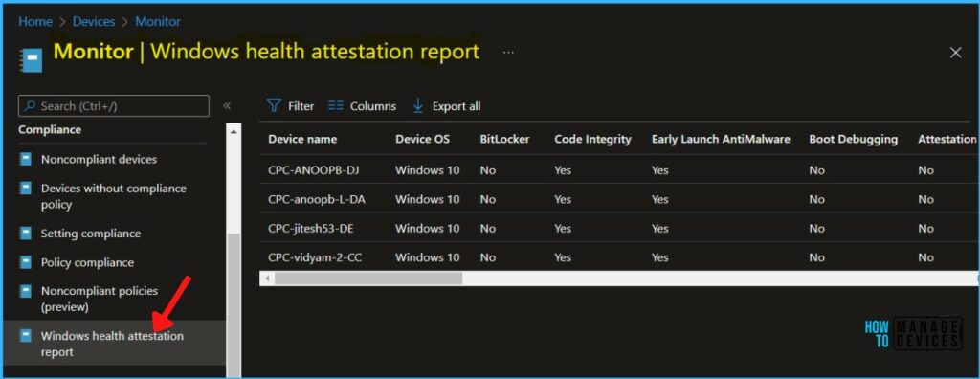Open Policy compliance report
The width and height of the screenshot is (980, 379).
(87, 262)
